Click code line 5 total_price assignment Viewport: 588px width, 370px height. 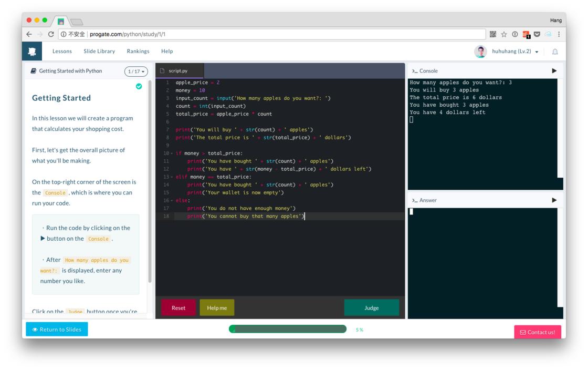coord(224,114)
